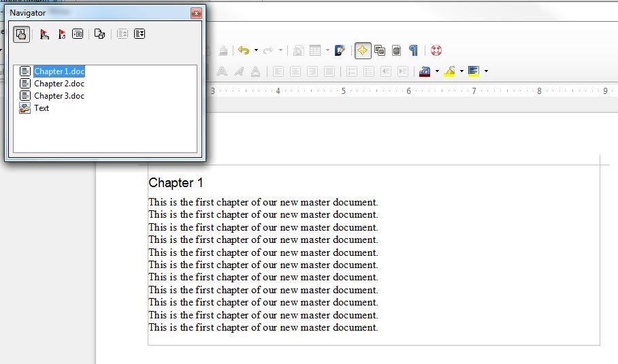618x364 pixels.
Task: Click the Italic A icon
Action: (239, 71)
